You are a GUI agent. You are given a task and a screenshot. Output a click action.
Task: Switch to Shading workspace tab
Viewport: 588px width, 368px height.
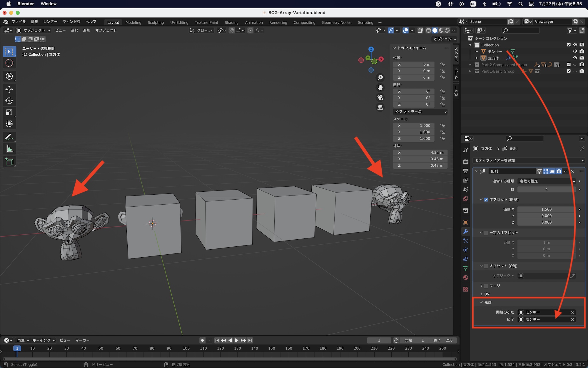point(231,22)
